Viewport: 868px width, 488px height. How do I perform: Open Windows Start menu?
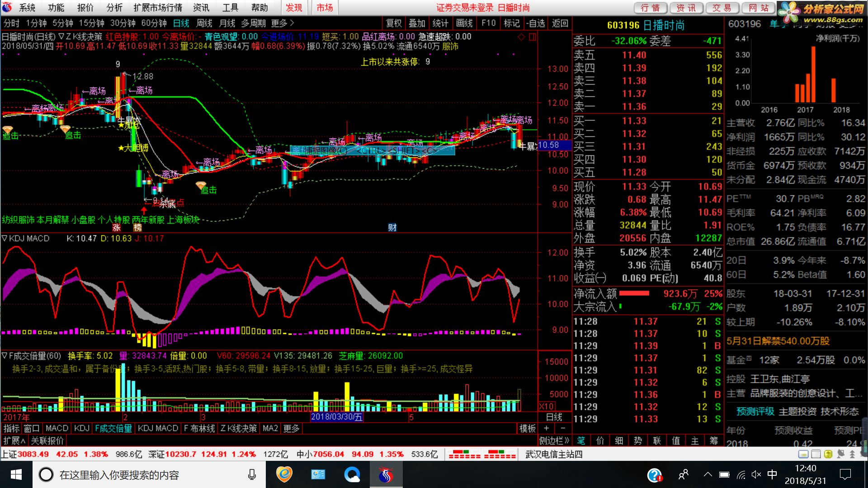(x=16, y=474)
